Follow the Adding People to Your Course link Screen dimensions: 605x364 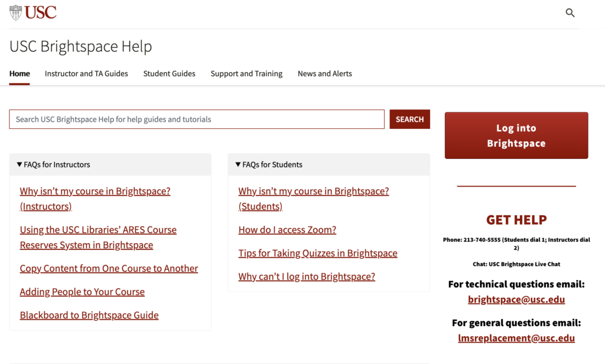click(x=82, y=292)
